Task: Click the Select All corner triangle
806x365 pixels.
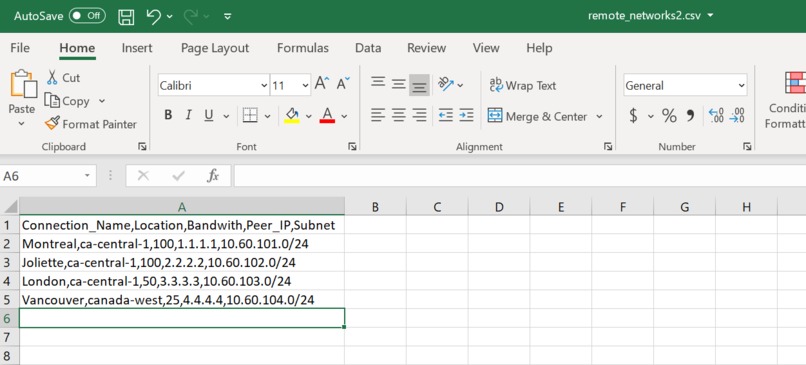Action: [10, 206]
